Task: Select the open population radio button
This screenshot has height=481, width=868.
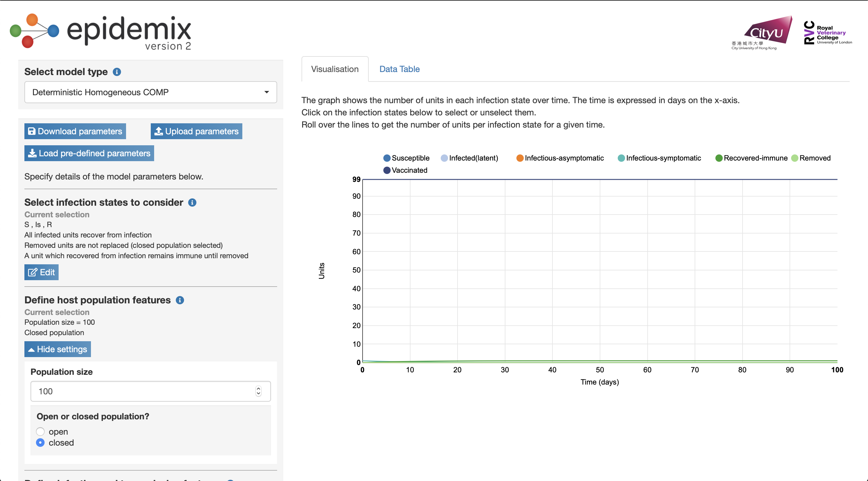Action: tap(40, 432)
